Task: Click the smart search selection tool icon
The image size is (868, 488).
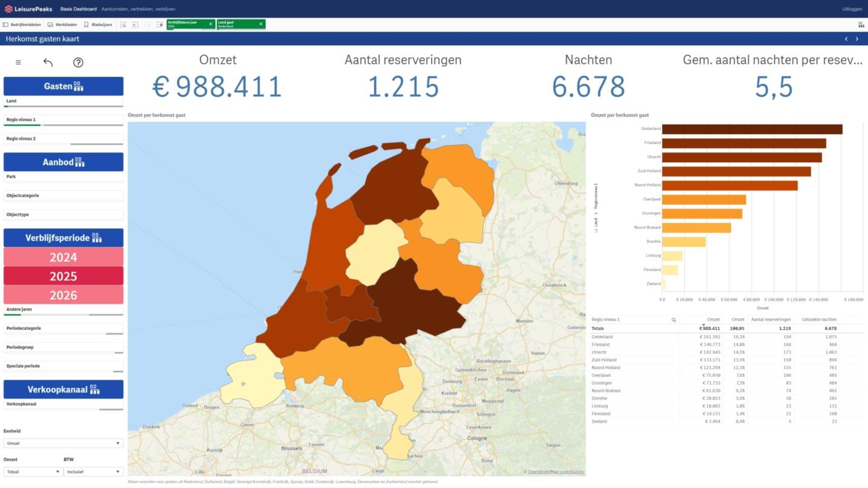Action: point(123,25)
